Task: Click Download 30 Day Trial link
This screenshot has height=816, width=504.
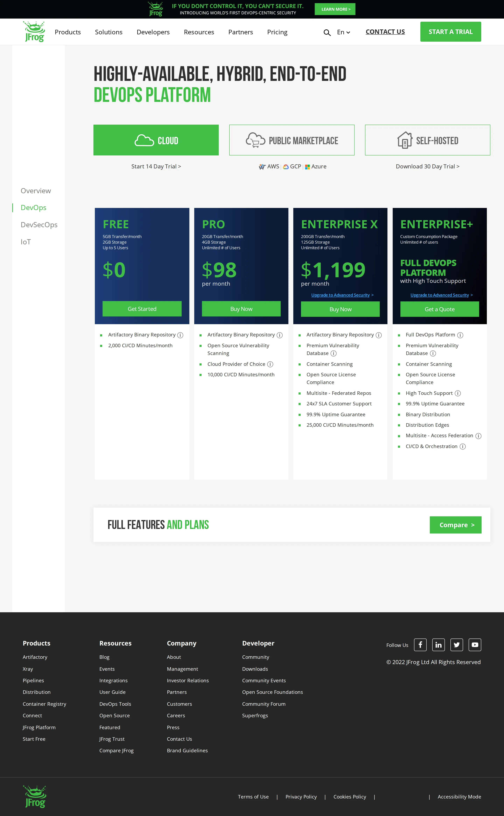Action: (x=427, y=166)
